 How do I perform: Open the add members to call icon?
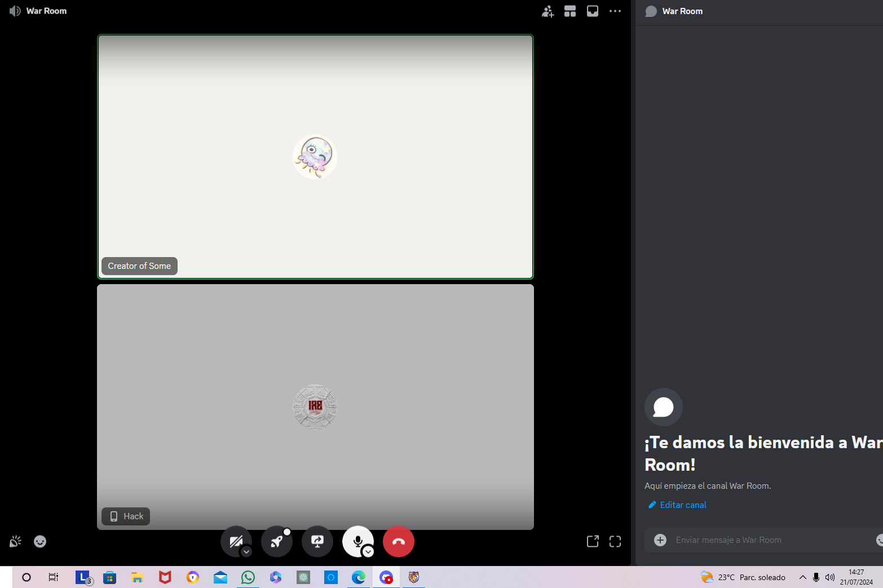[548, 11]
